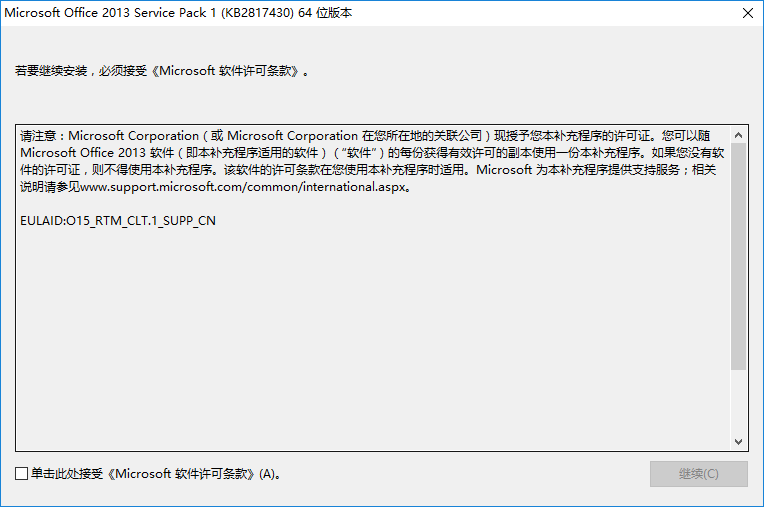Click the license scrollbar up arrow
The image size is (764, 507).
[738, 135]
